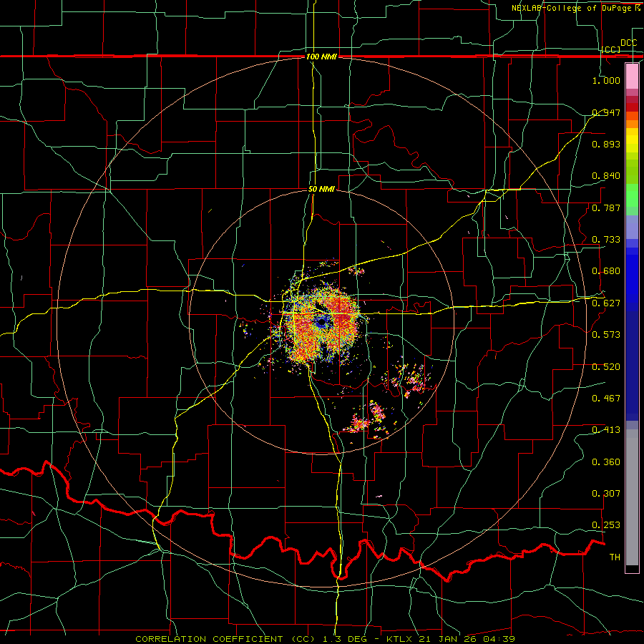Select the 0.627 scale value
Screen dimensions: 644x644
(606, 303)
